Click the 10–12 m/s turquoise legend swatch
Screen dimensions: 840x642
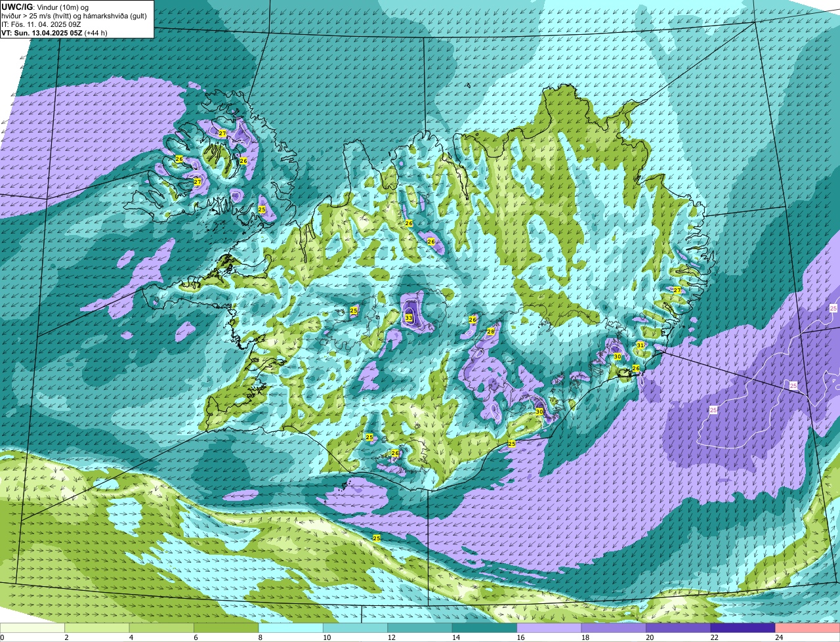(356, 628)
